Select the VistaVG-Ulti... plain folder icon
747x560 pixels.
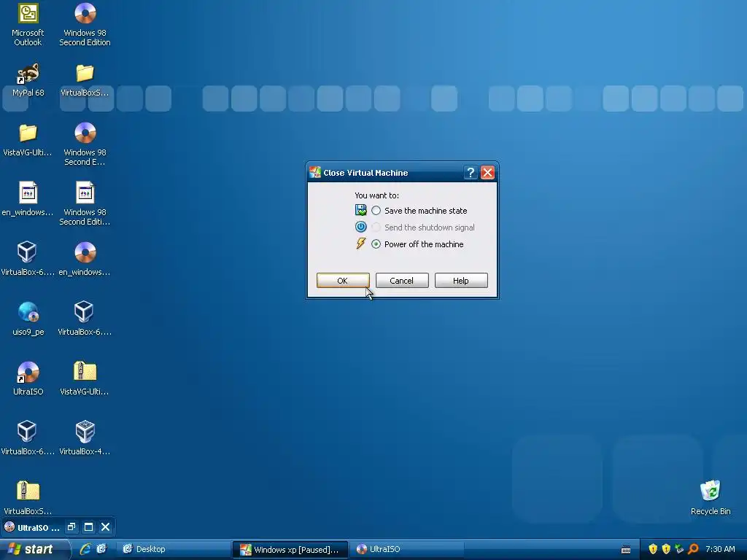(28, 139)
